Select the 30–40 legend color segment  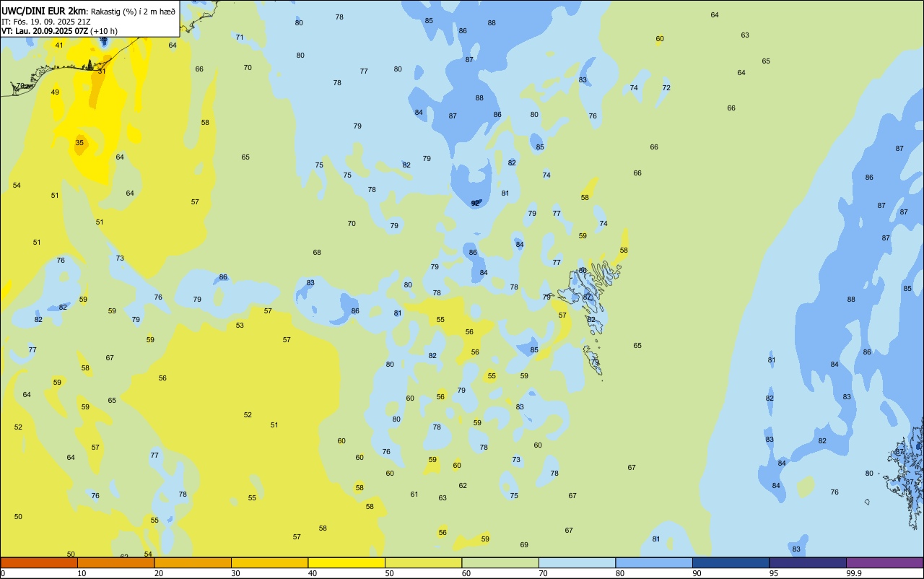pos(269,562)
